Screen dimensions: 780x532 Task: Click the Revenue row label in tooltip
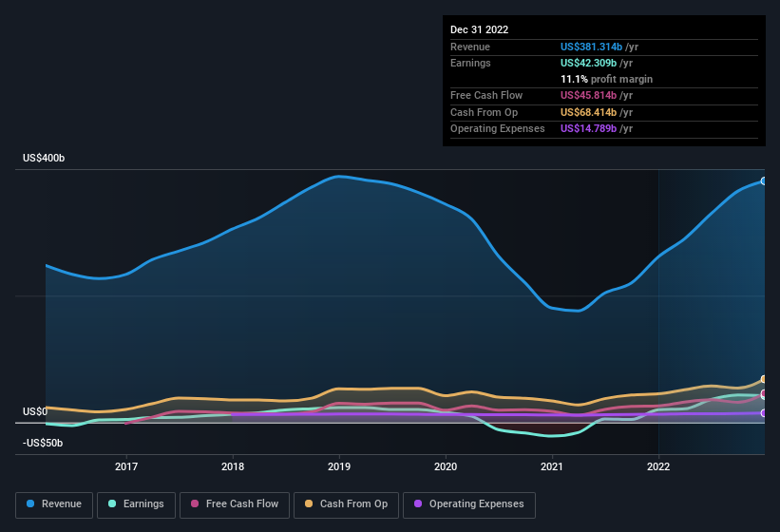pos(470,47)
